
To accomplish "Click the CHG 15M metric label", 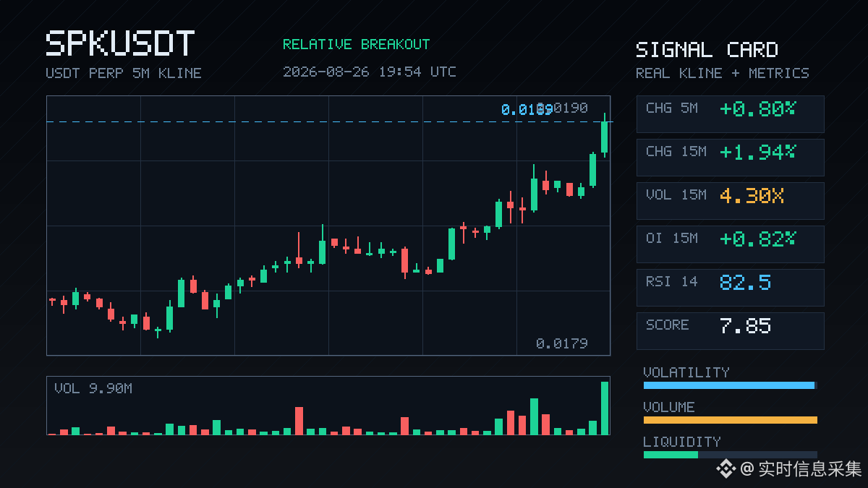I will coord(676,152).
